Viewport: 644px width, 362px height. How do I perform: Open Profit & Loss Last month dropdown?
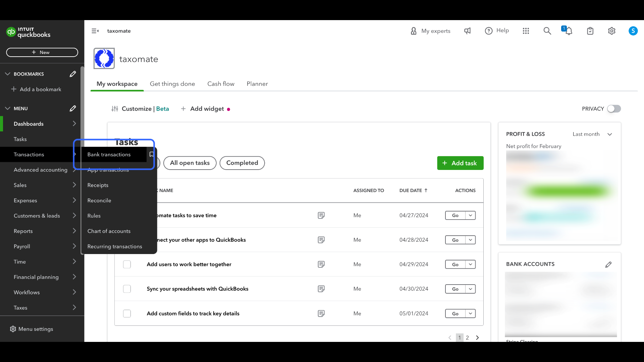[592, 134]
